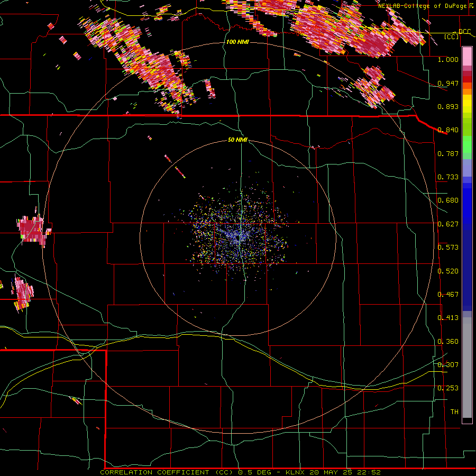Click the "100 NMI" range ring label

237,42
